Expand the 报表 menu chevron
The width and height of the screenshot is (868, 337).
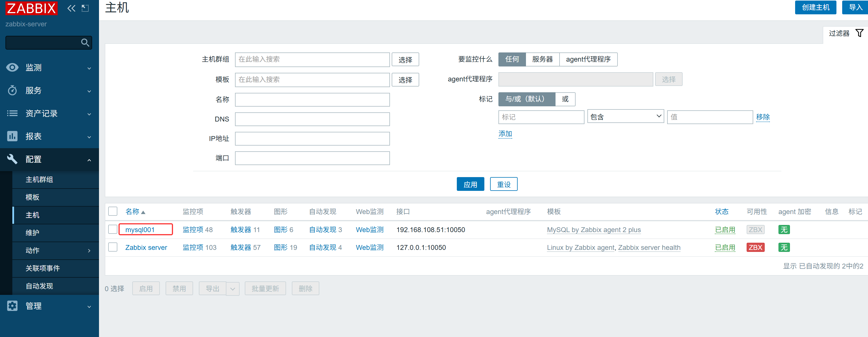click(x=89, y=137)
